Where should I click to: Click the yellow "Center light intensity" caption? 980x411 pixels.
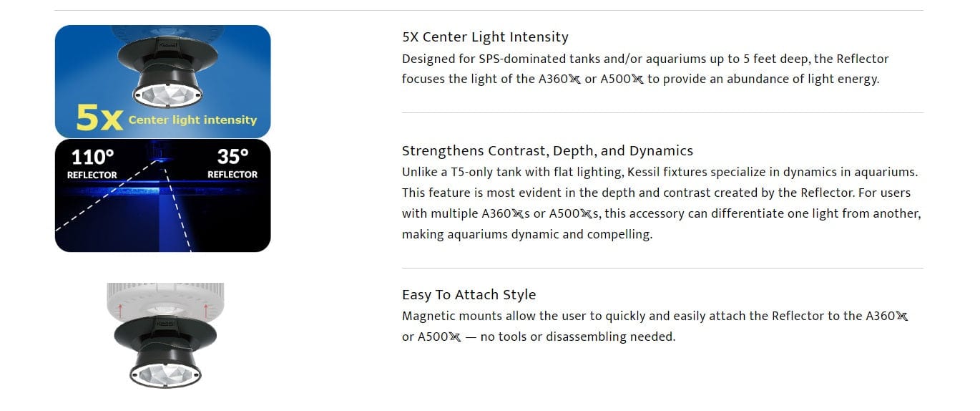[192, 120]
